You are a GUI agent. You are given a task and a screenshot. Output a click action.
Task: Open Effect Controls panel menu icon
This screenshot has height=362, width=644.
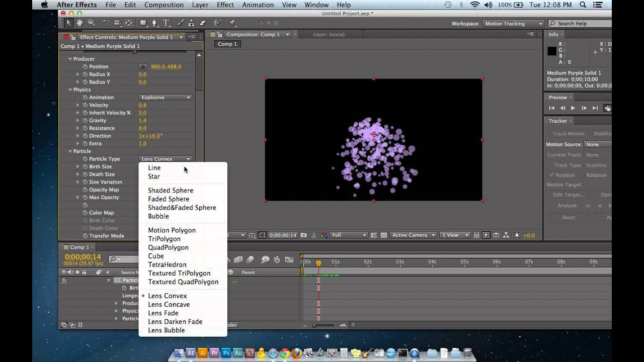point(192,37)
